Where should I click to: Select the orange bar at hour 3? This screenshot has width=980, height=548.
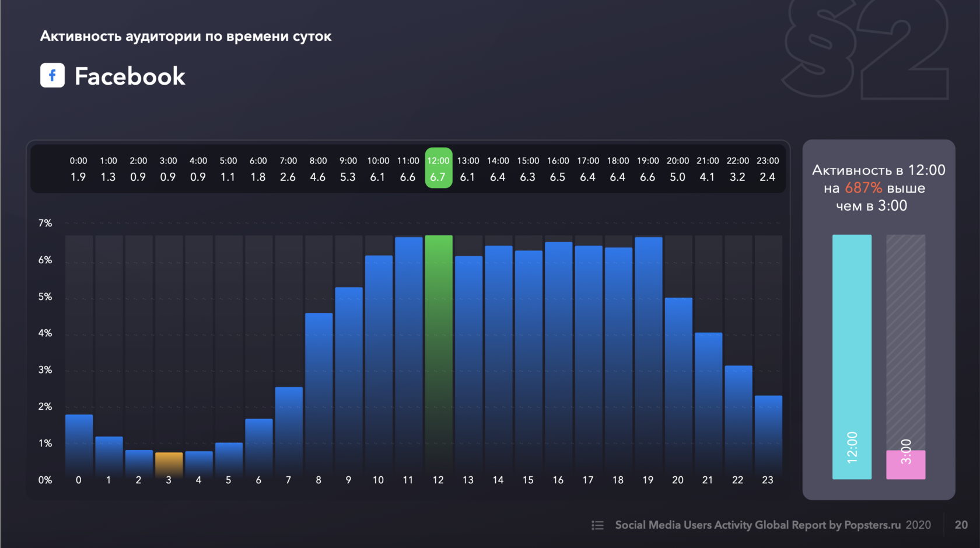click(x=169, y=466)
